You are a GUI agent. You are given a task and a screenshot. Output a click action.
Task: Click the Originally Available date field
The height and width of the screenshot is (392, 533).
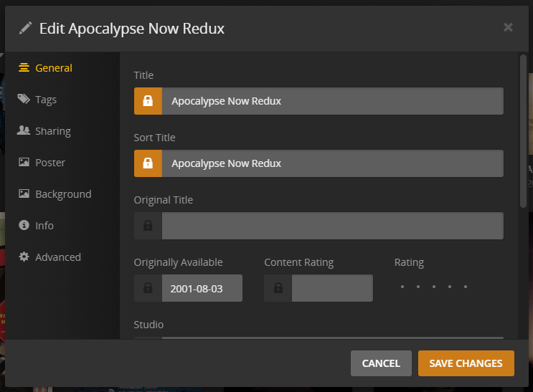[202, 288]
